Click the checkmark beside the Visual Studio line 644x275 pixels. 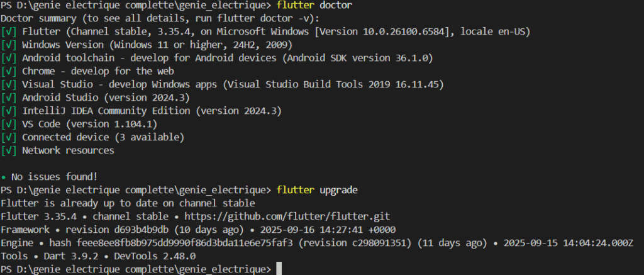[9, 84]
